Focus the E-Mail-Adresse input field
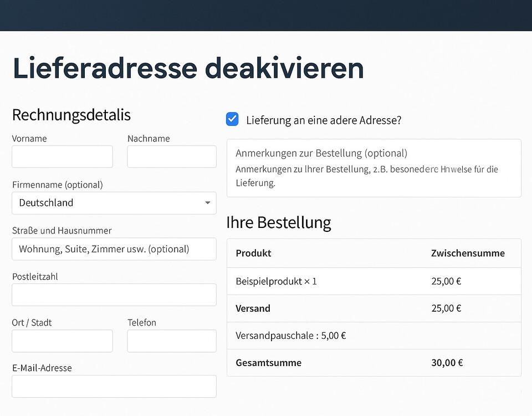 [x=114, y=387]
